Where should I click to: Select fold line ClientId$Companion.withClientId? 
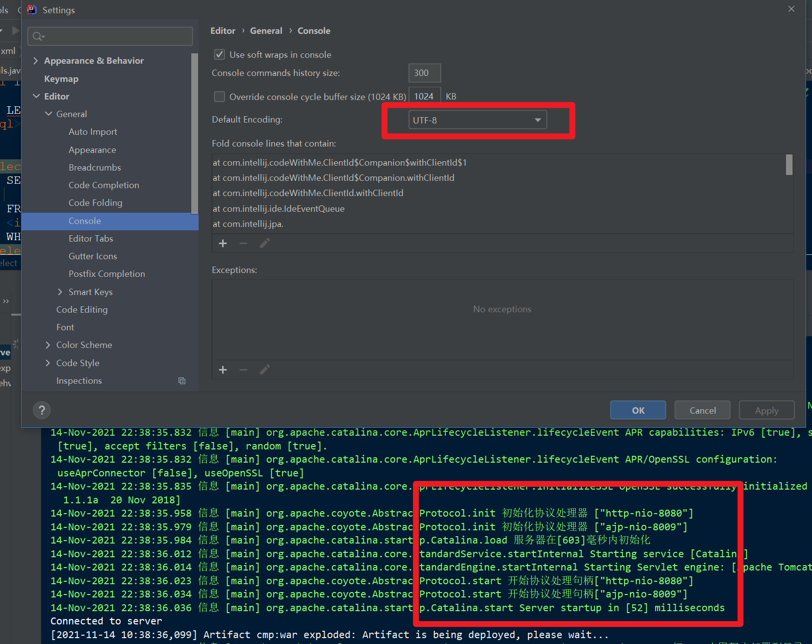pyautogui.click(x=333, y=178)
